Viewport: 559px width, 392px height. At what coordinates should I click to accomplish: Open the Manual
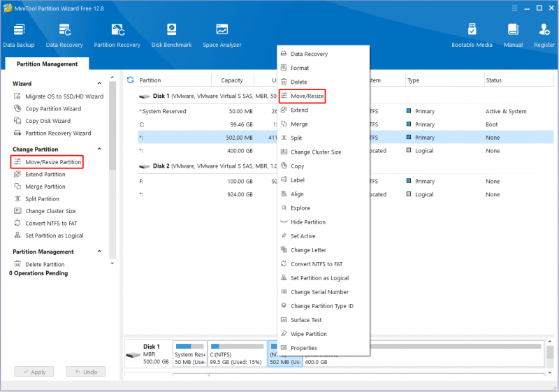coord(513,36)
